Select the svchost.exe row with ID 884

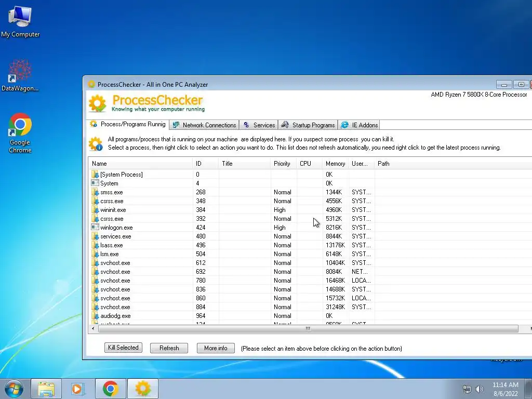310,307
